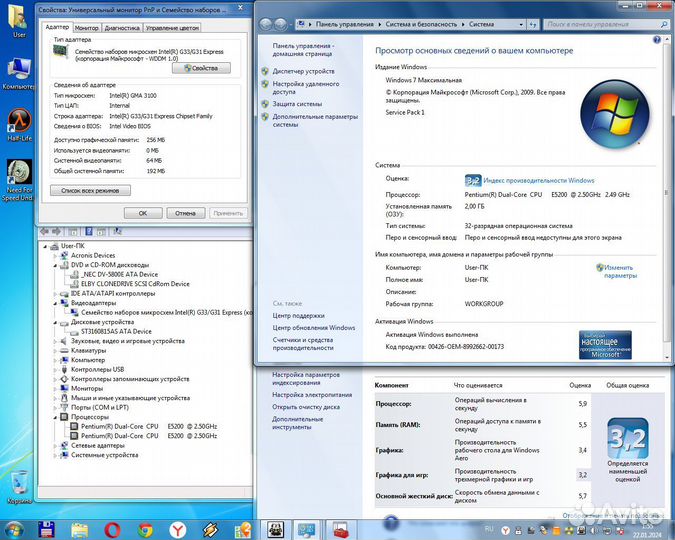Screen dimensions: 675x540
Task: Open Yandex Browser from the taskbar
Action: (177, 529)
